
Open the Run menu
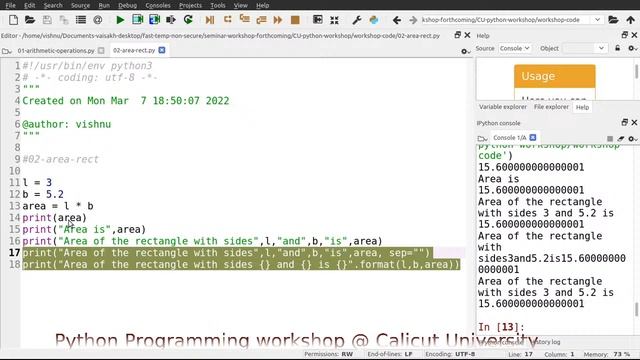(104, 5)
